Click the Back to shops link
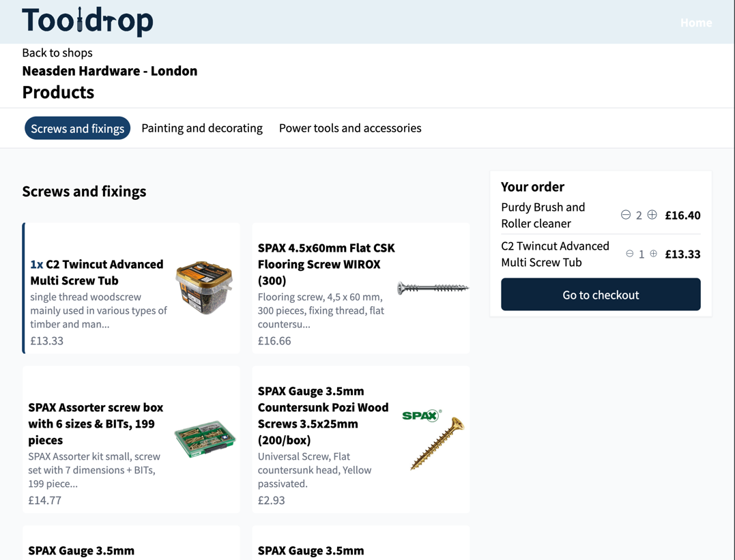 tap(57, 53)
